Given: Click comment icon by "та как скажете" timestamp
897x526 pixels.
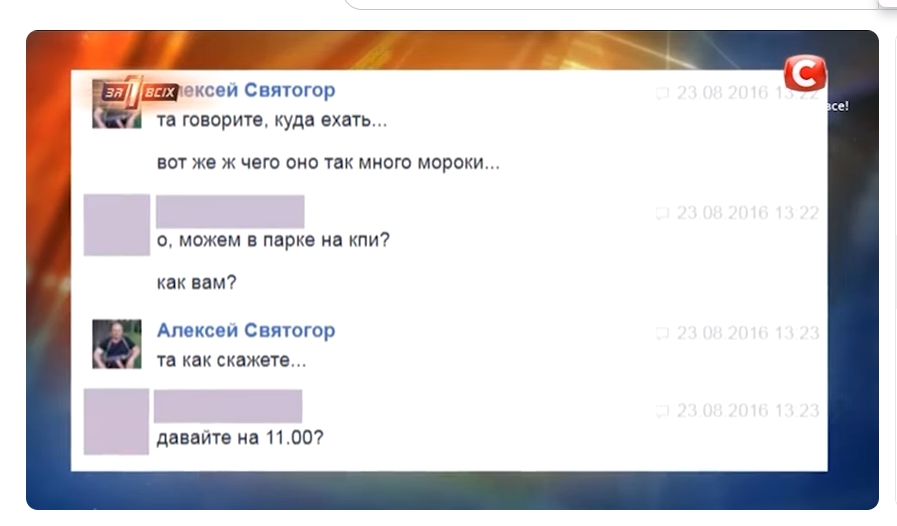Looking at the screenshot, I should (662, 334).
